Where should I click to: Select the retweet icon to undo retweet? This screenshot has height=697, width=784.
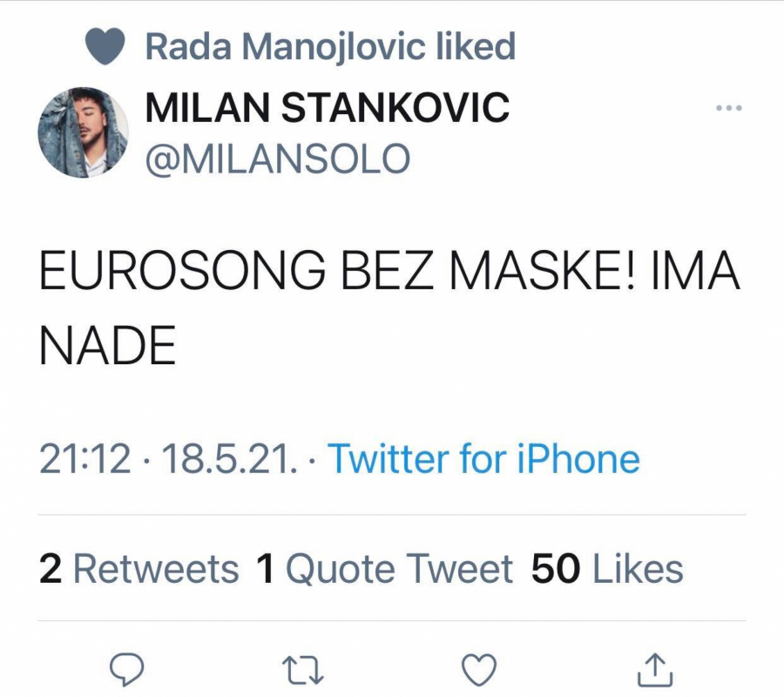click(302, 669)
